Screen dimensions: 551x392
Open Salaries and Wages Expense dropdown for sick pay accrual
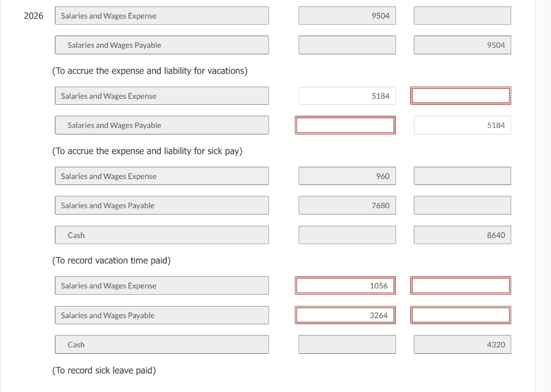click(161, 96)
